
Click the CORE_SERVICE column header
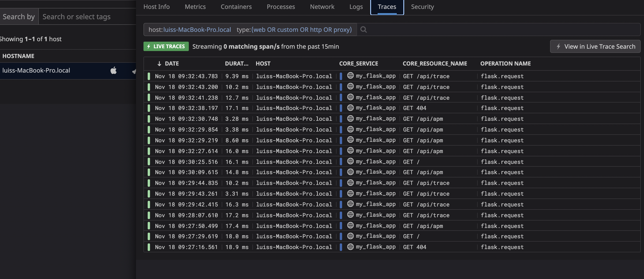[x=358, y=64]
